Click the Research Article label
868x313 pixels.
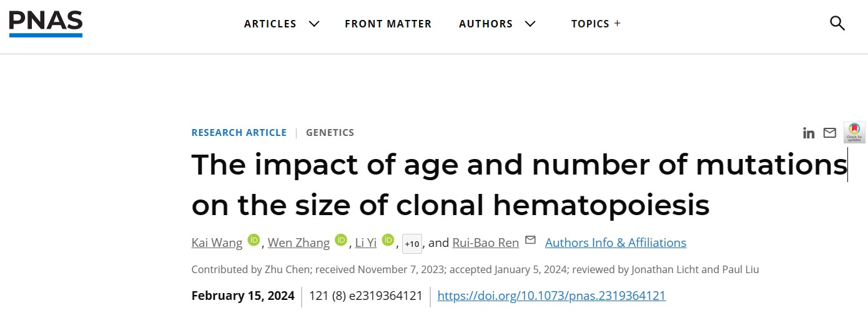pos(239,132)
